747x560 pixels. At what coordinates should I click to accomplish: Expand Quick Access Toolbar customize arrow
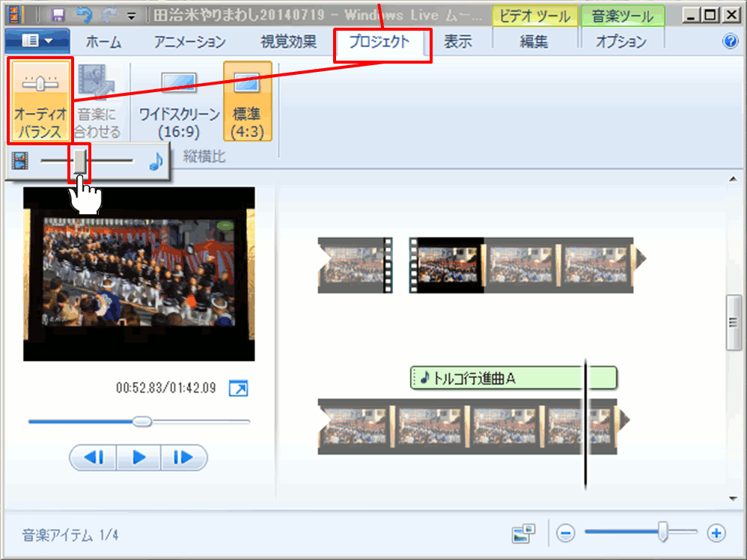click(132, 15)
